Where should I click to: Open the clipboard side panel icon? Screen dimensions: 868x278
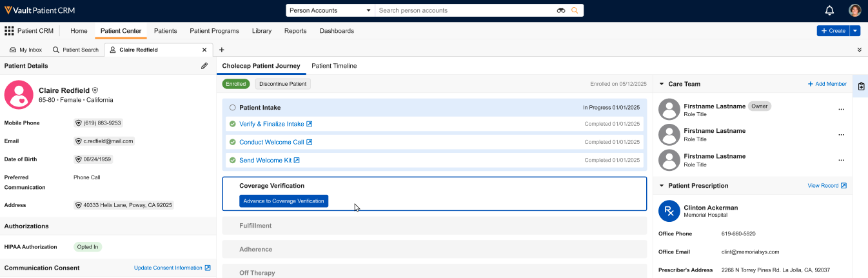coord(861,86)
